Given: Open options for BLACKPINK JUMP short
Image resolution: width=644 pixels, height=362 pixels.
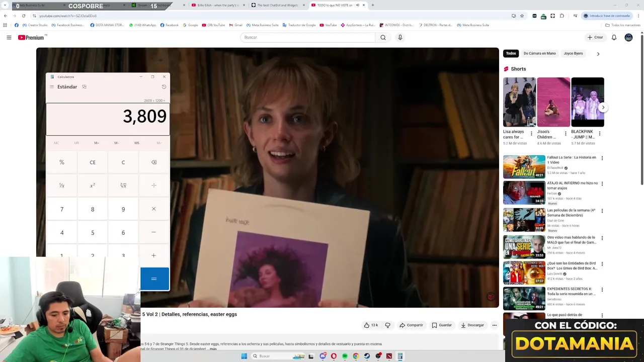Looking at the screenshot, I should (599, 134).
